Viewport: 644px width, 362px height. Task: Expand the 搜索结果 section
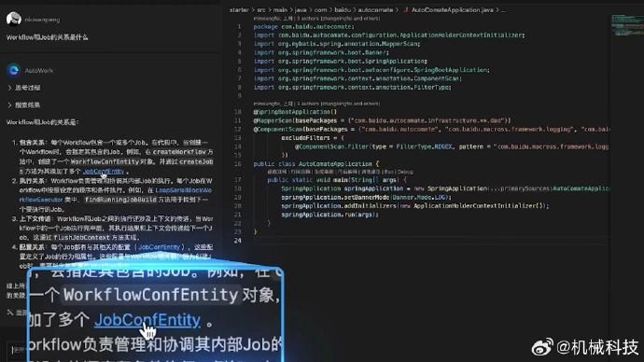point(24,104)
